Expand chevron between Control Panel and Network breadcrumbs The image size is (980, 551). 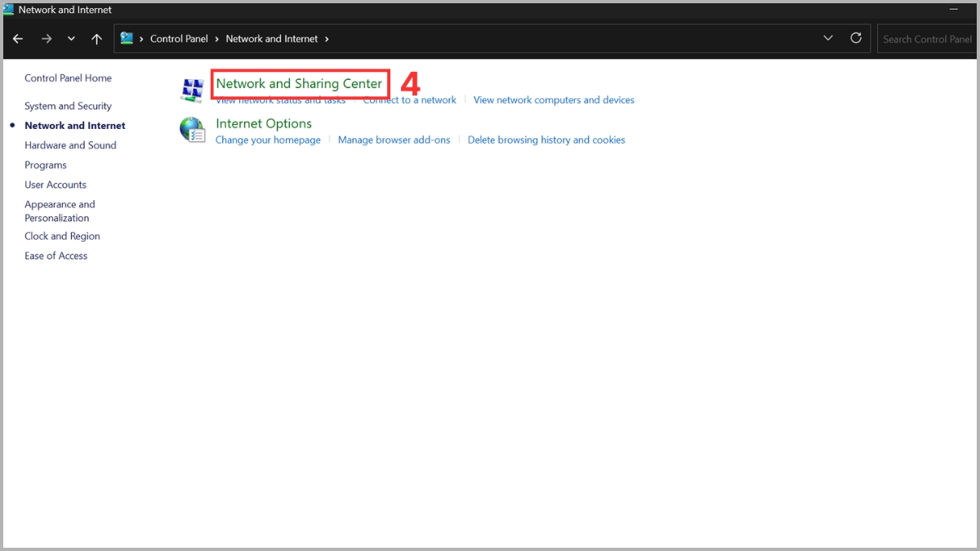click(216, 38)
